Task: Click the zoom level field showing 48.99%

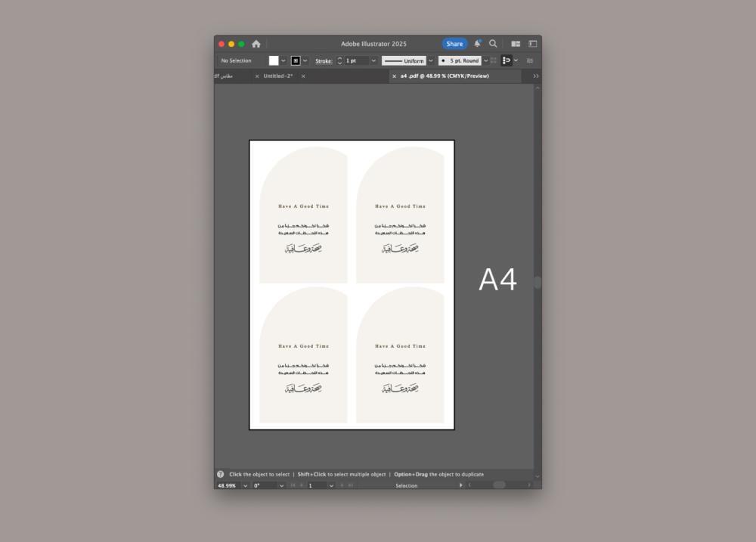Action: 227,485
